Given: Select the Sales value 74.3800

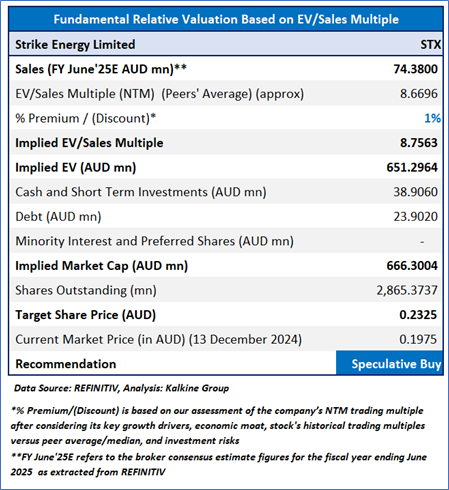Looking at the screenshot, I should (x=415, y=69).
